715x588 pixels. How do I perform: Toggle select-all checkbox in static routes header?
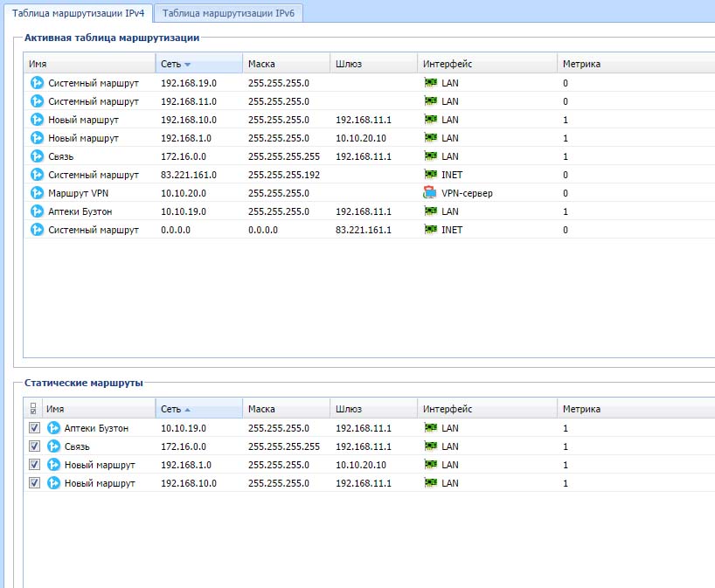(33, 408)
